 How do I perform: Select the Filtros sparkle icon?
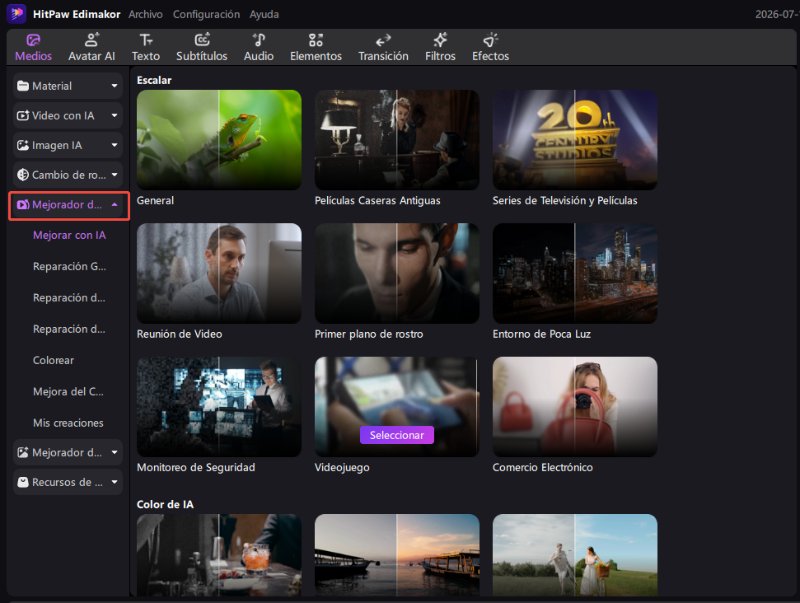pyautogui.click(x=440, y=40)
